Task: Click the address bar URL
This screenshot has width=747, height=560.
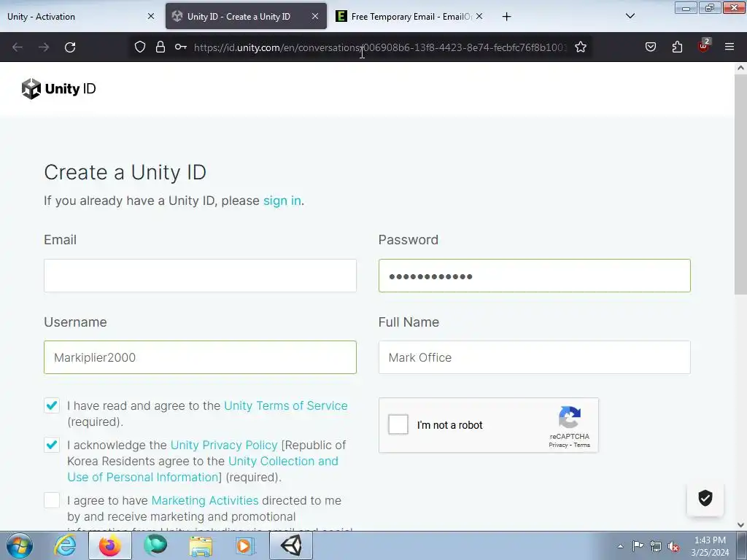Action: [x=380, y=47]
